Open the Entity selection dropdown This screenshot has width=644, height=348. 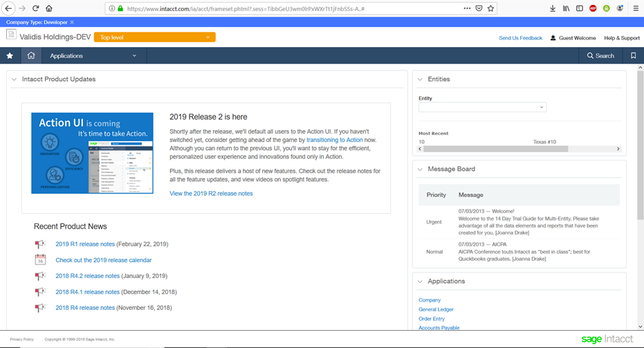pyautogui.click(x=482, y=107)
